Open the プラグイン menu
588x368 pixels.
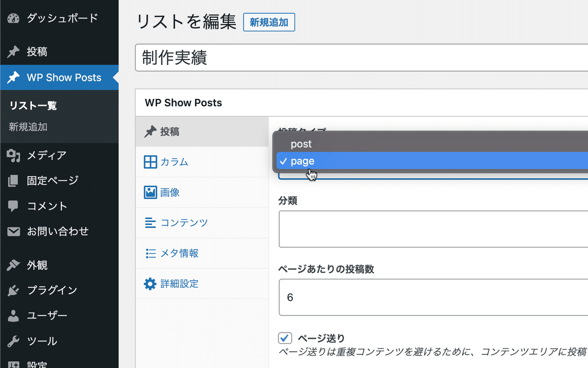coord(59,291)
